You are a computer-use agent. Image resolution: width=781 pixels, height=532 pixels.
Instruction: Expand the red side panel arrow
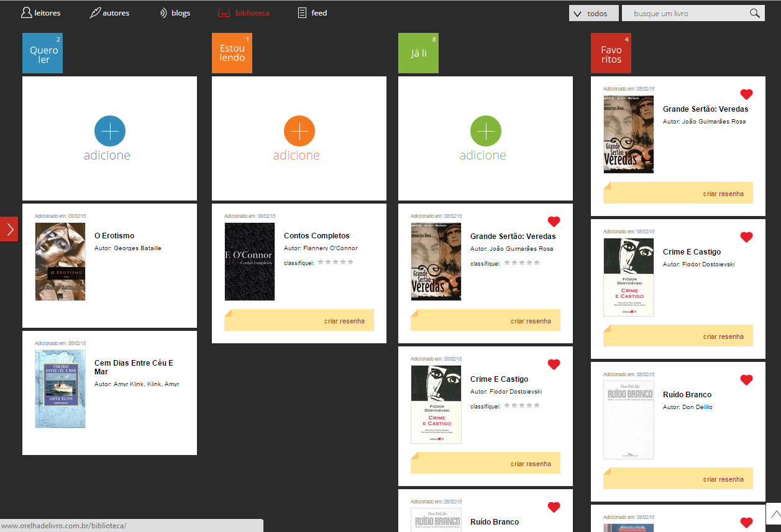coord(9,229)
